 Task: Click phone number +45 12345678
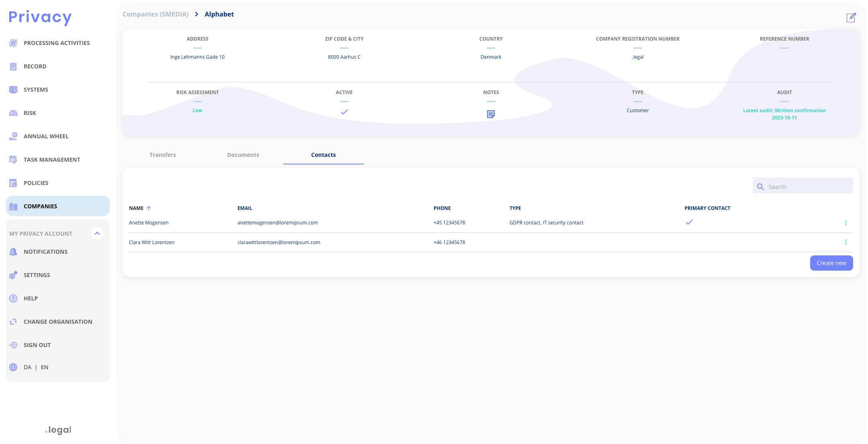(x=449, y=223)
